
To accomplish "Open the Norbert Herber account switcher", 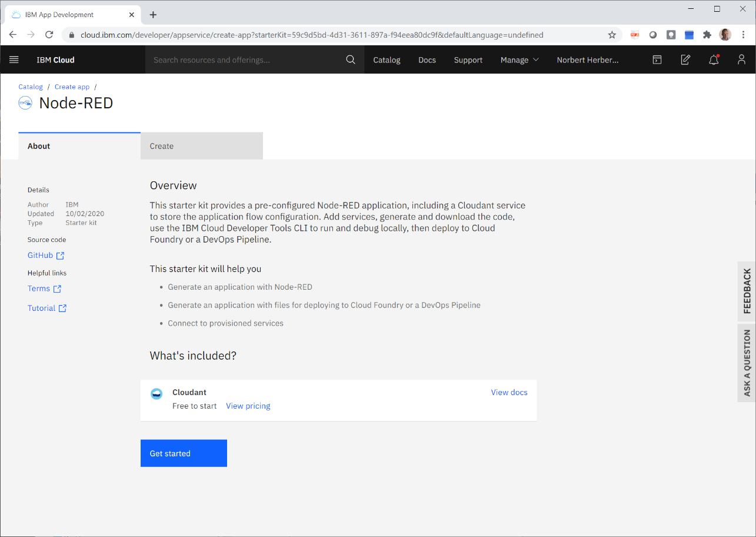I will [588, 59].
